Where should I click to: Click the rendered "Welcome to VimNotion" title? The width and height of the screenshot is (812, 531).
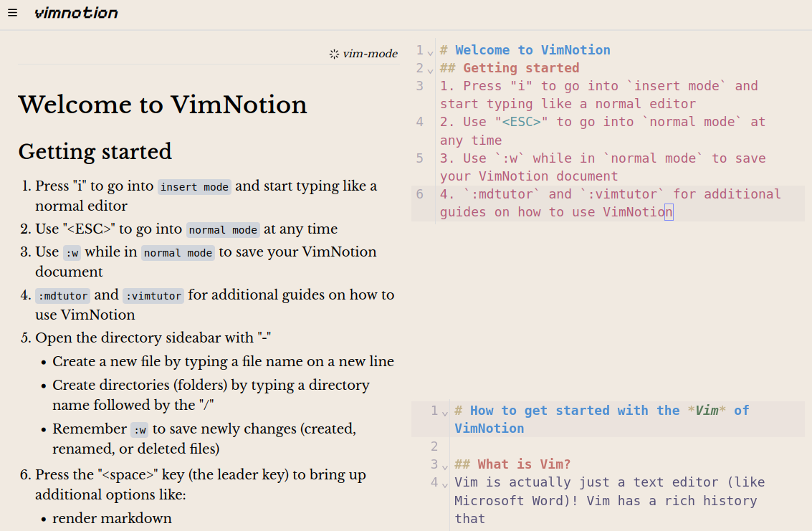(163, 105)
